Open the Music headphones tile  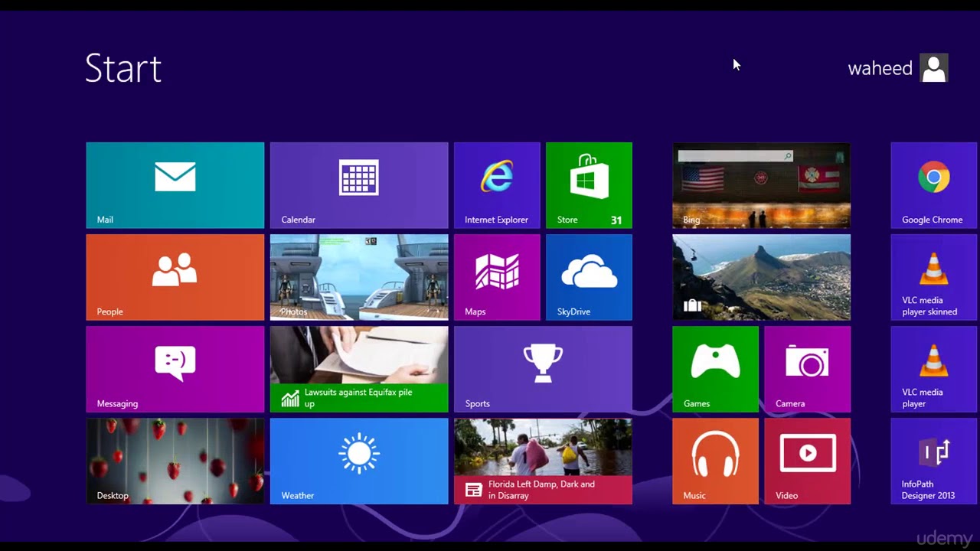715,461
